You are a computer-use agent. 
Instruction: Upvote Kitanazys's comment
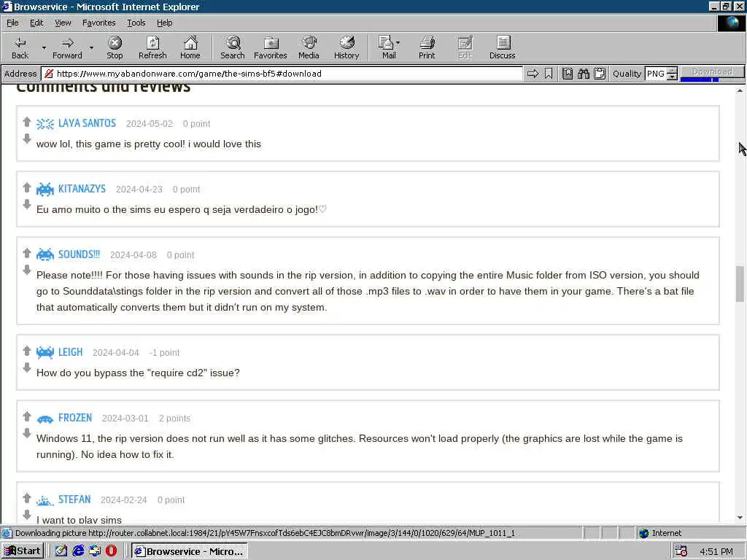click(27, 187)
